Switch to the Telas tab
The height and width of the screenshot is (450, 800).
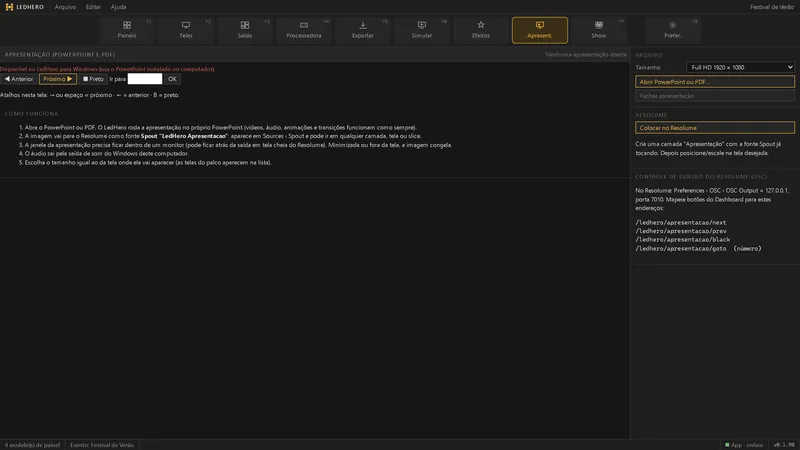click(x=186, y=30)
